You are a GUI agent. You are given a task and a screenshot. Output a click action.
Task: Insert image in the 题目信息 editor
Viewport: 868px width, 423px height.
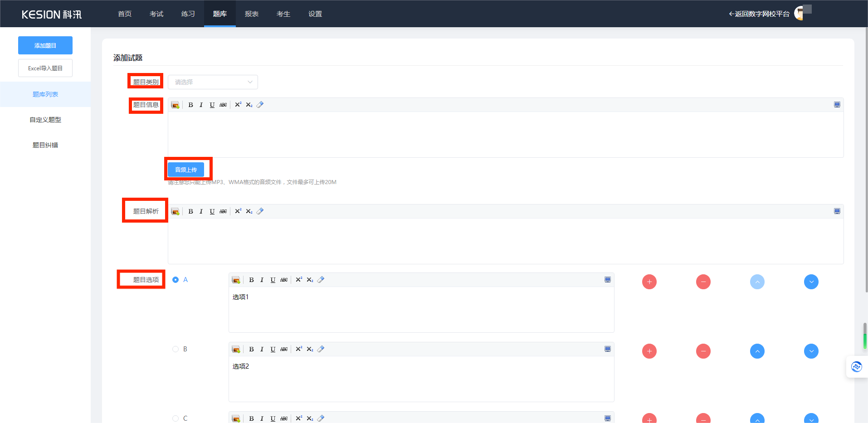click(x=175, y=105)
